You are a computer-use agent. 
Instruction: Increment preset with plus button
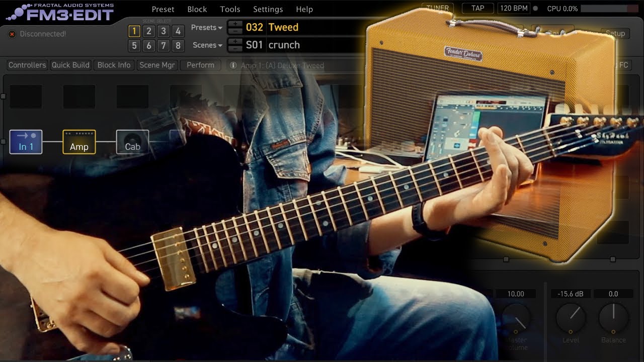pos(235,24)
